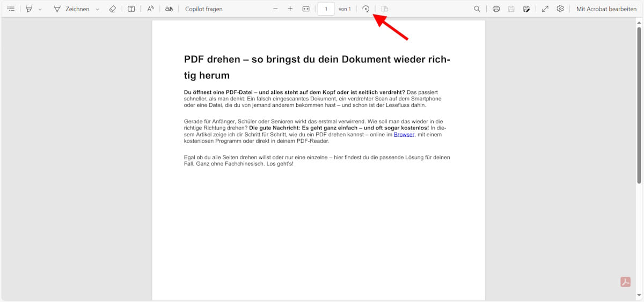Open the Zeichnen pen options dropdown

[97, 9]
